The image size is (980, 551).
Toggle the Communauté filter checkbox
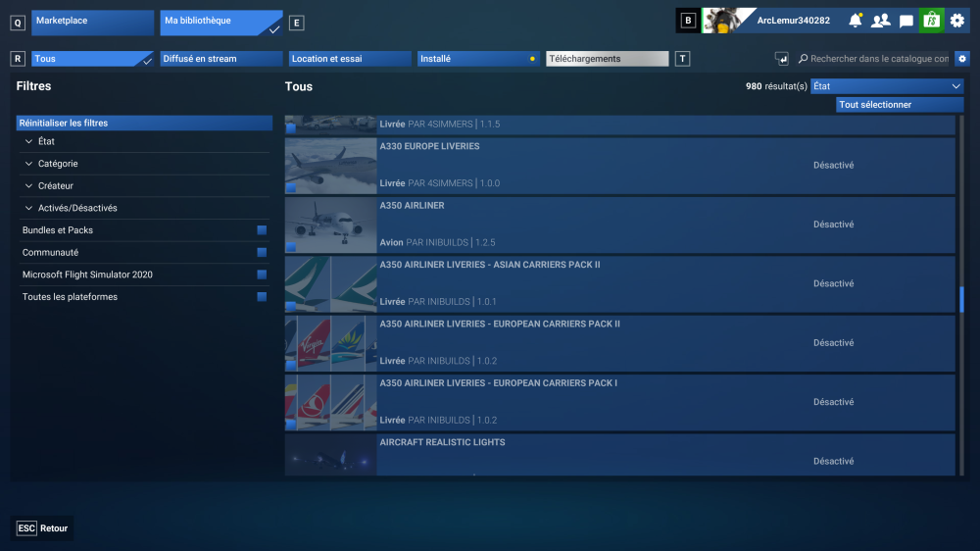point(262,253)
